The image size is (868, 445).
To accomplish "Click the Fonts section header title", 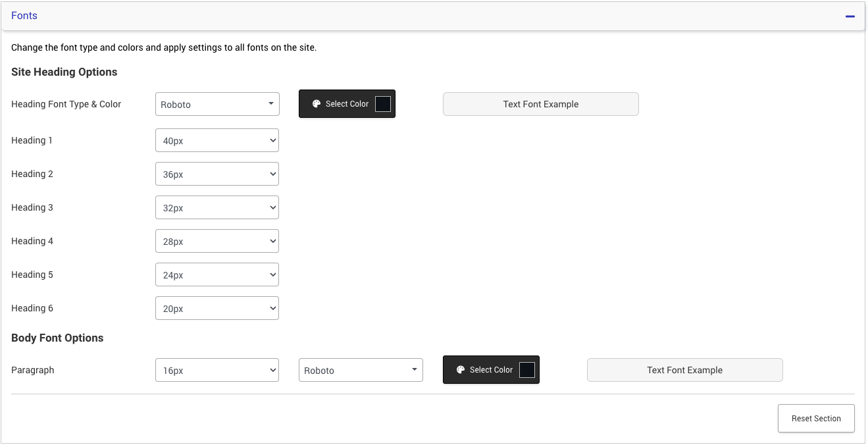I will click(24, 16).
